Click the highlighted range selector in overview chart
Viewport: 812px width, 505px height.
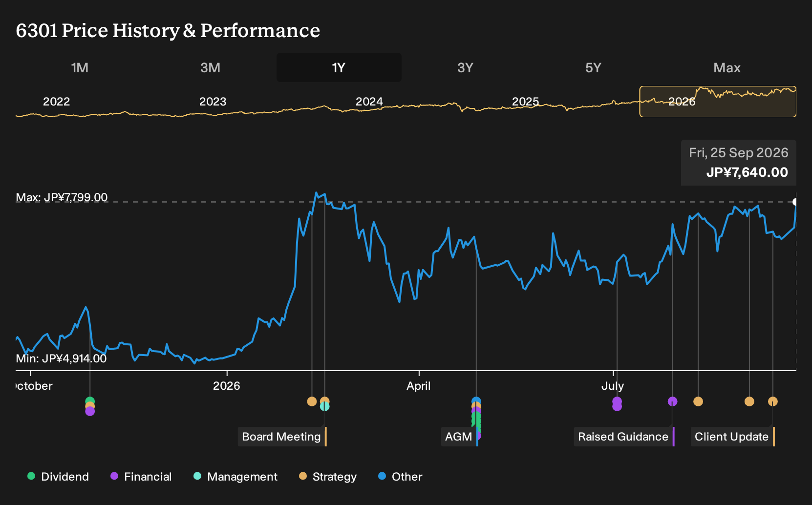[x=718, y=102]
